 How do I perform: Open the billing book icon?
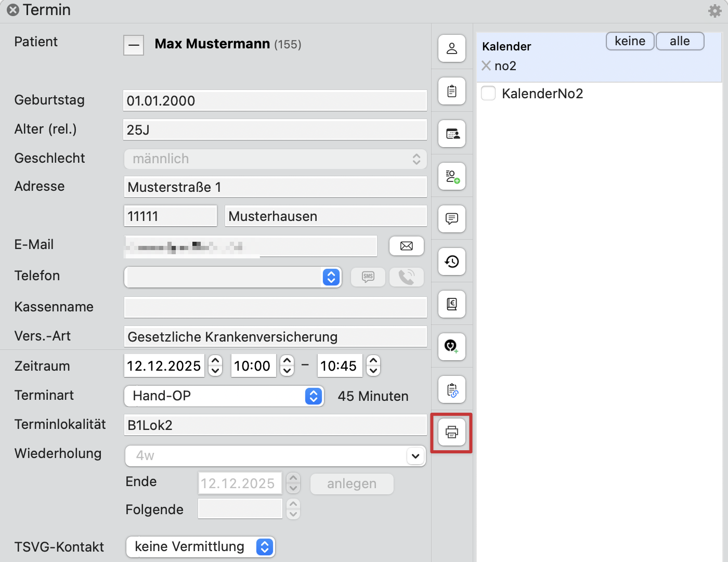click(x=451, y=304)
